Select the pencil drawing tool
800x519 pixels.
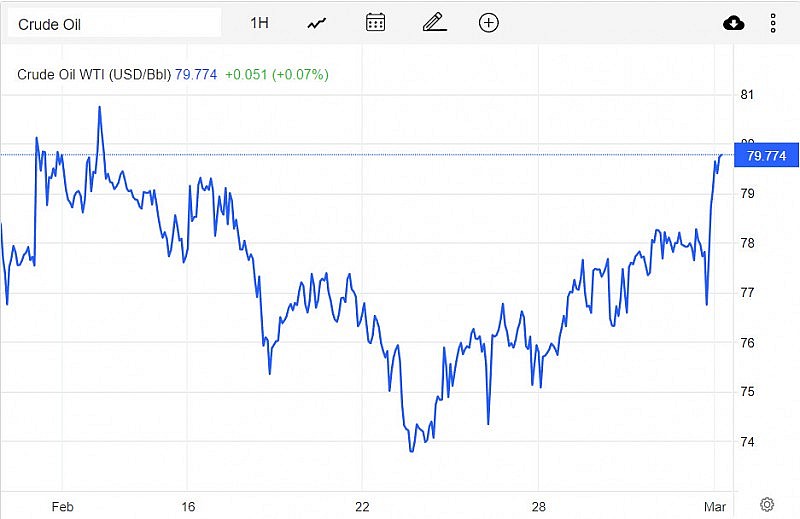tap(434, 22)
